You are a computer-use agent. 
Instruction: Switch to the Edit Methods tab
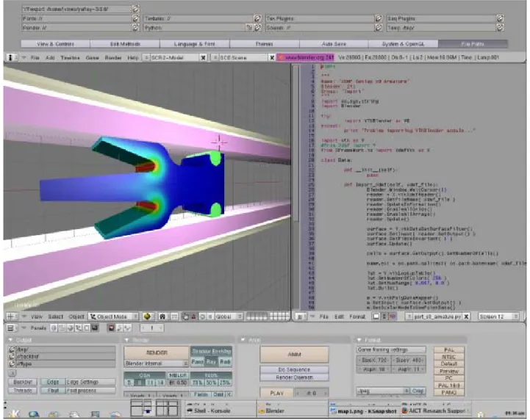[x=125, y=44]
